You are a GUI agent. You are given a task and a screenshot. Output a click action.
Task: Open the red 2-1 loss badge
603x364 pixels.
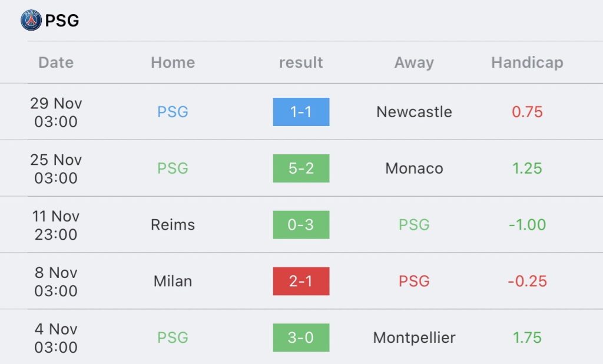click(x=301, y=282)
